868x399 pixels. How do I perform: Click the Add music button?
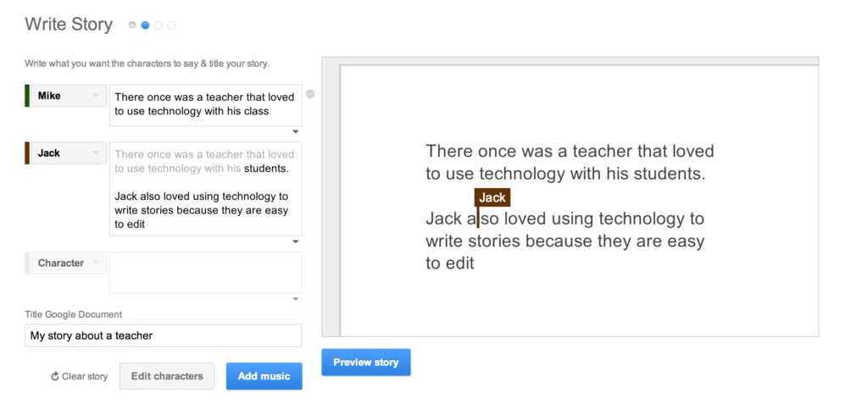(x=264, y=376)
